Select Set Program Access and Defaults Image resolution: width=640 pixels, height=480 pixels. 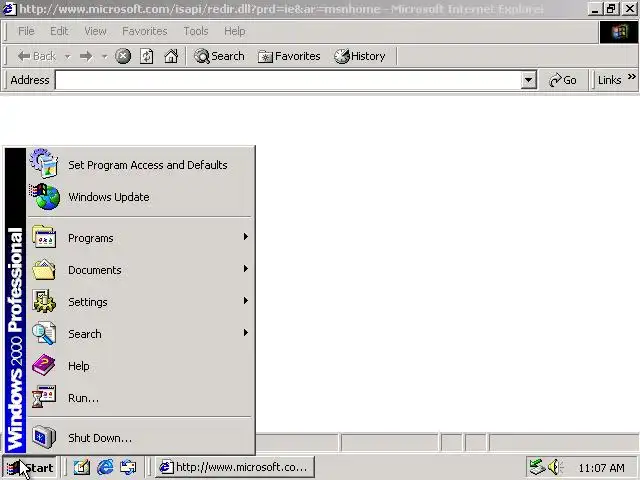pos(140,165)
